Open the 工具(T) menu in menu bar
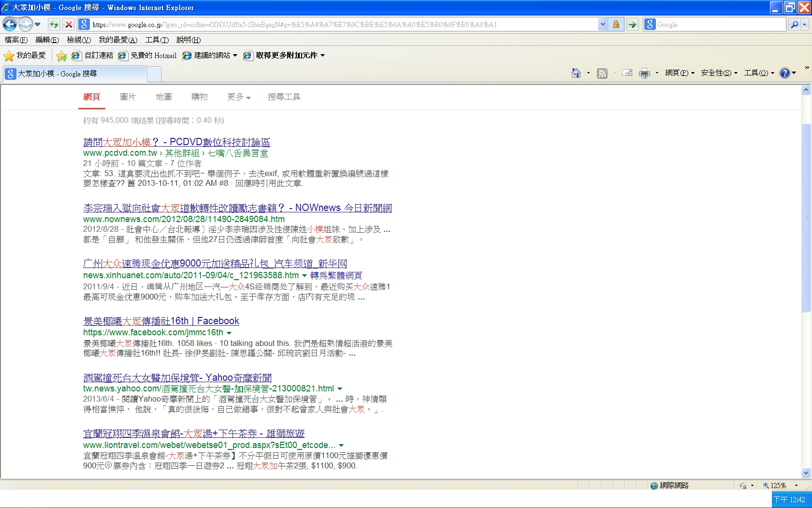This screenshot has height=508, width=812. tap(157, 40)
